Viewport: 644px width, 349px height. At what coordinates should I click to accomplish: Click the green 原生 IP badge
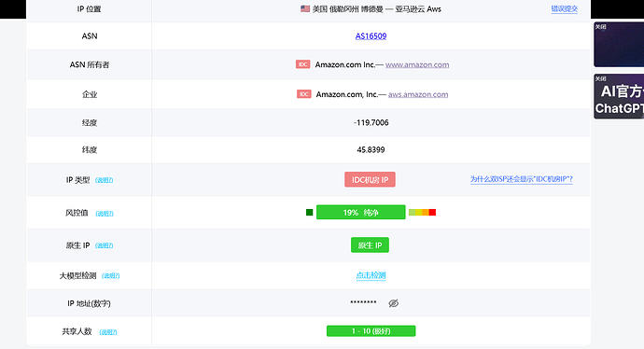pos(370,245)
